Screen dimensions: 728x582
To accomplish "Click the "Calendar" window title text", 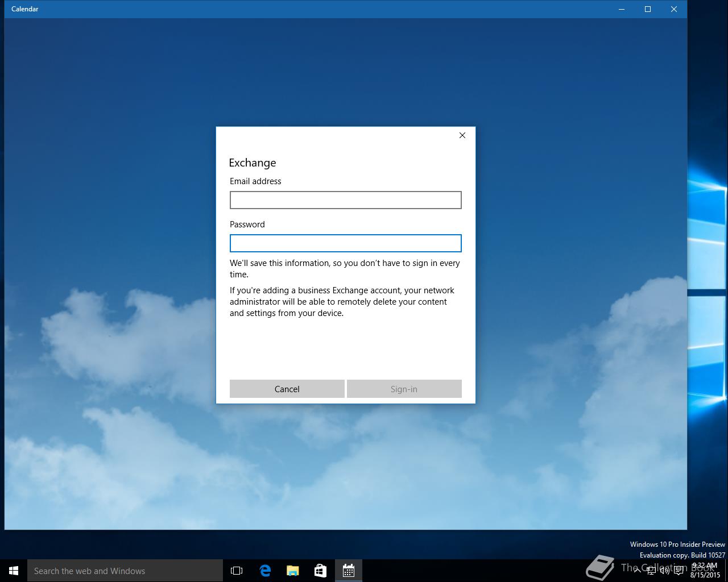I will [x=25, y=9].
